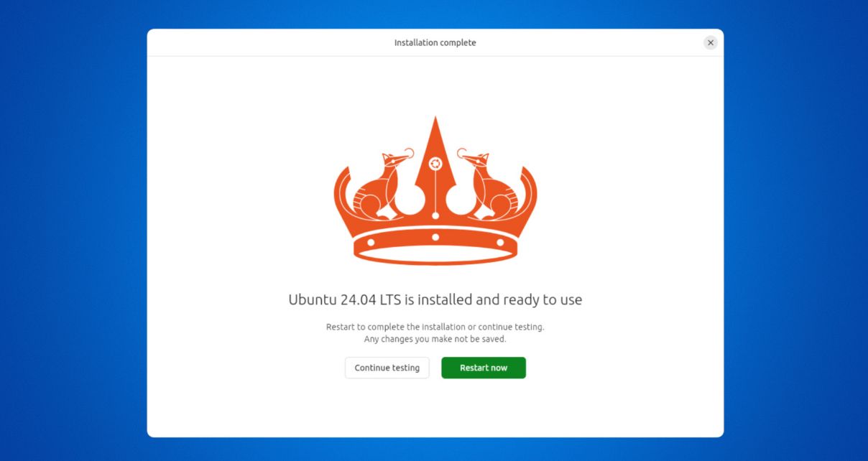The height and width of the screenshot is (461, 868).
Task: Click the Installation complete title text
Action: click(435, 42)
